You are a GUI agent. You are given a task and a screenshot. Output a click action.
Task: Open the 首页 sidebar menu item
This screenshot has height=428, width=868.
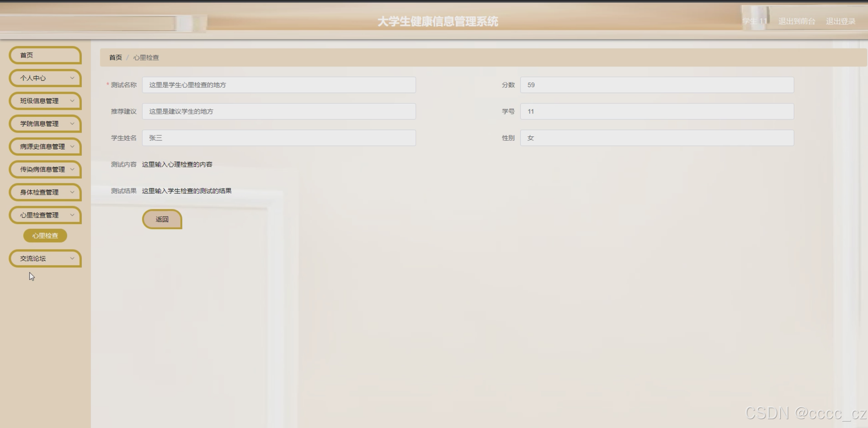tap(45, 55)
